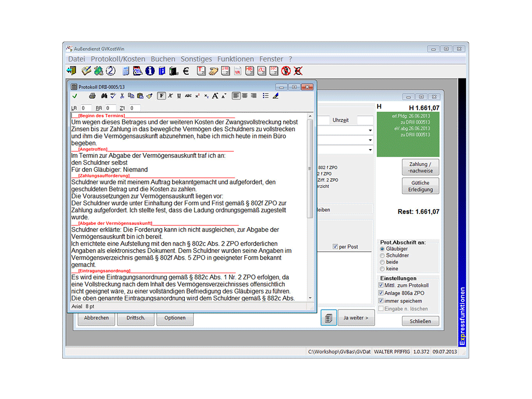Click the scissors cut icon

click(122, 96)
